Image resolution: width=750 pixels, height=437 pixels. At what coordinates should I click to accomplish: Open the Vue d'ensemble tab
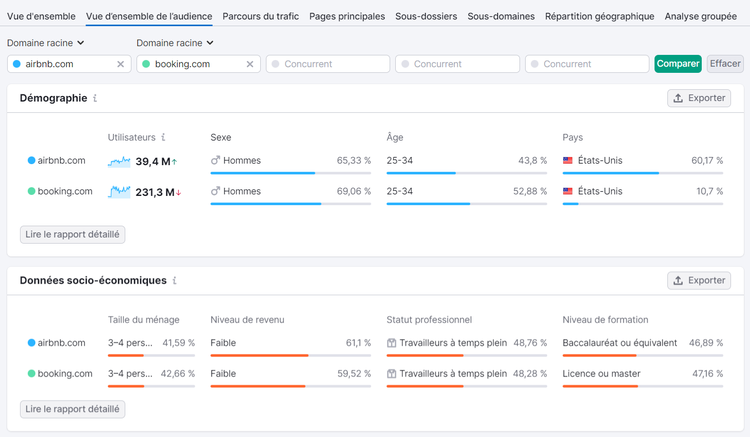tap(41, 16)
